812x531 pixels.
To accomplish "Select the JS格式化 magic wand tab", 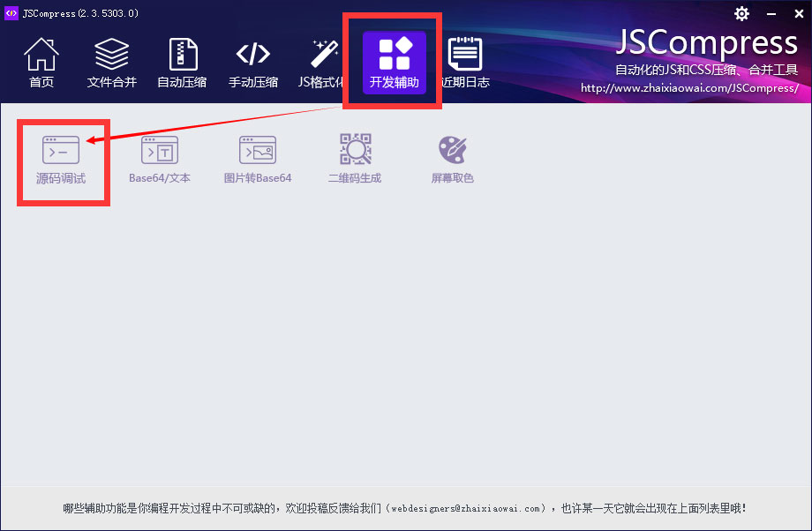I will pos(321,63).
